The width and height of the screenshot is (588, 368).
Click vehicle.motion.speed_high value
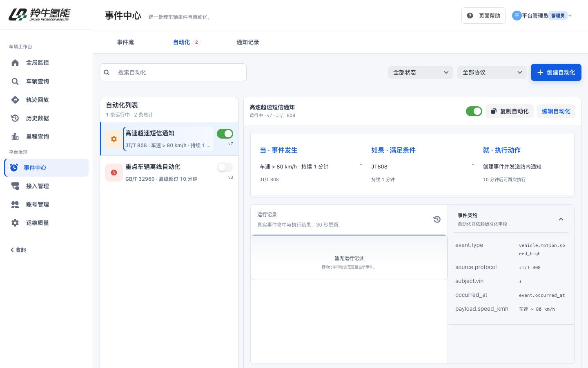(x=542, y=249)
